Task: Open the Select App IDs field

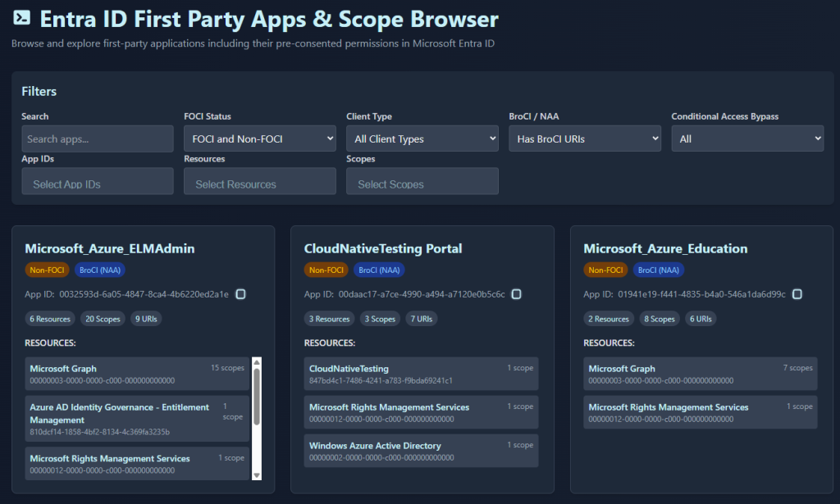Action: [97, 182]
